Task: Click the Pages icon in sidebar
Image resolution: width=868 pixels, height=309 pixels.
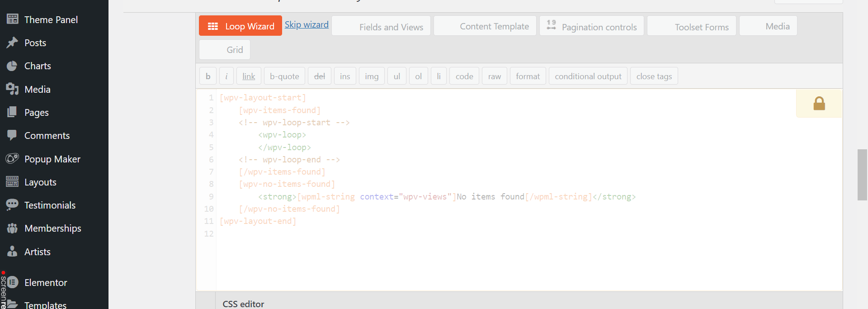Action: click(12, 112)
